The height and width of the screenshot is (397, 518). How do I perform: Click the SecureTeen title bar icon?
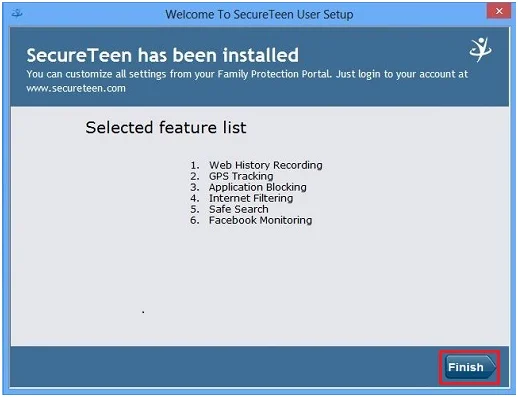click(17, 14)
